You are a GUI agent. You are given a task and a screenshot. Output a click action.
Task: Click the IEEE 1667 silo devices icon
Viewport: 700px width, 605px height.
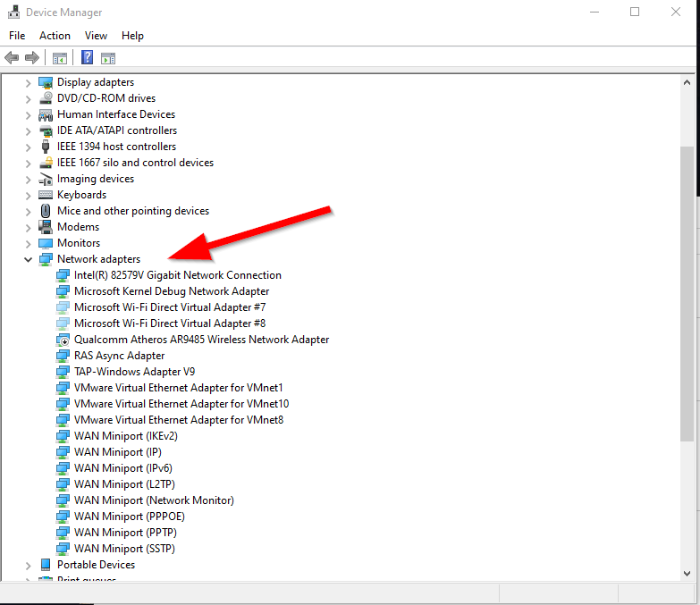46,163
